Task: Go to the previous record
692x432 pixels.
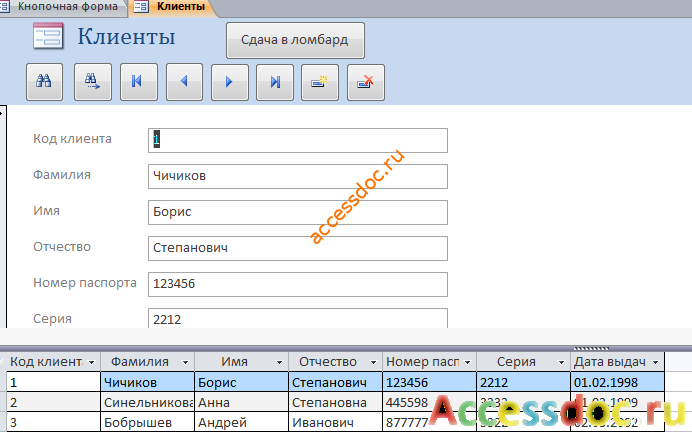Action: pyautogui.click(x=184, y=83)
